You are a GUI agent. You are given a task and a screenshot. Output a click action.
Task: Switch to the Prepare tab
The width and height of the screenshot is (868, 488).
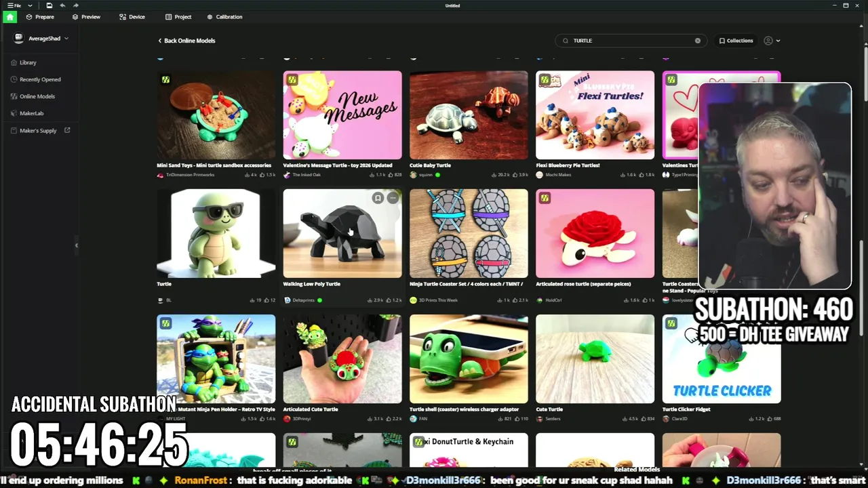click(40, 17)
